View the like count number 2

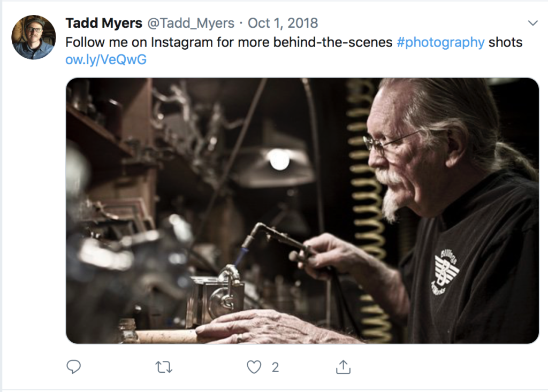(x=275, y=367)
